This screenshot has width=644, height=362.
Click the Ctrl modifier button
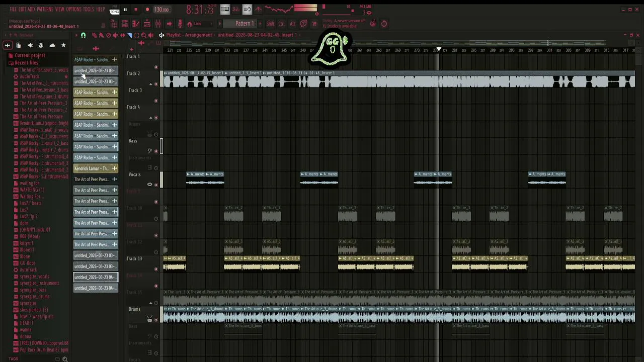coord(282,24)
